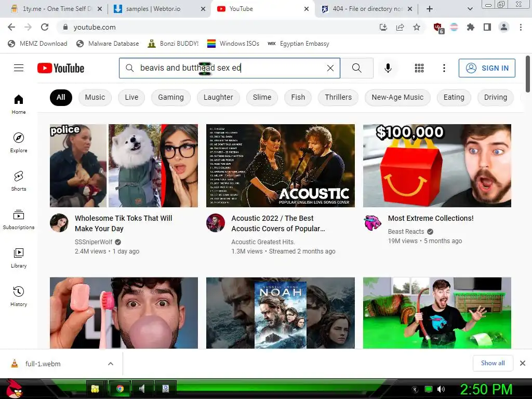Start voice search with the microphone
This screenshot has width=532, height=399.
point(388,68)
